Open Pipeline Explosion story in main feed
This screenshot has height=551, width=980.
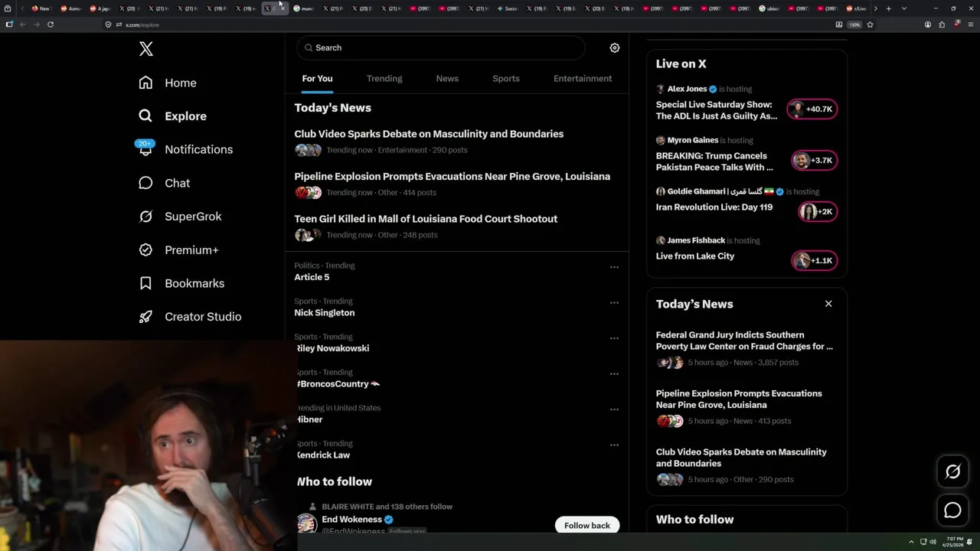452,177
